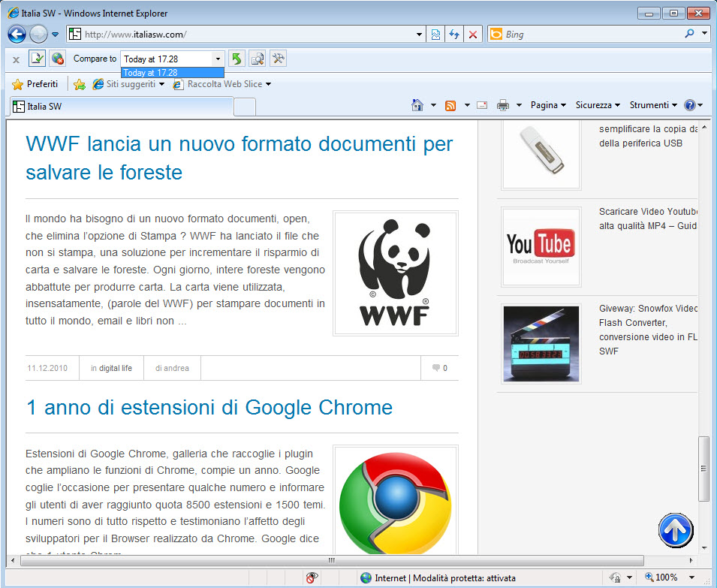717x588 pixels.
Task: Open Raccolta Web Slice dropdown
Action: (222, 84)
